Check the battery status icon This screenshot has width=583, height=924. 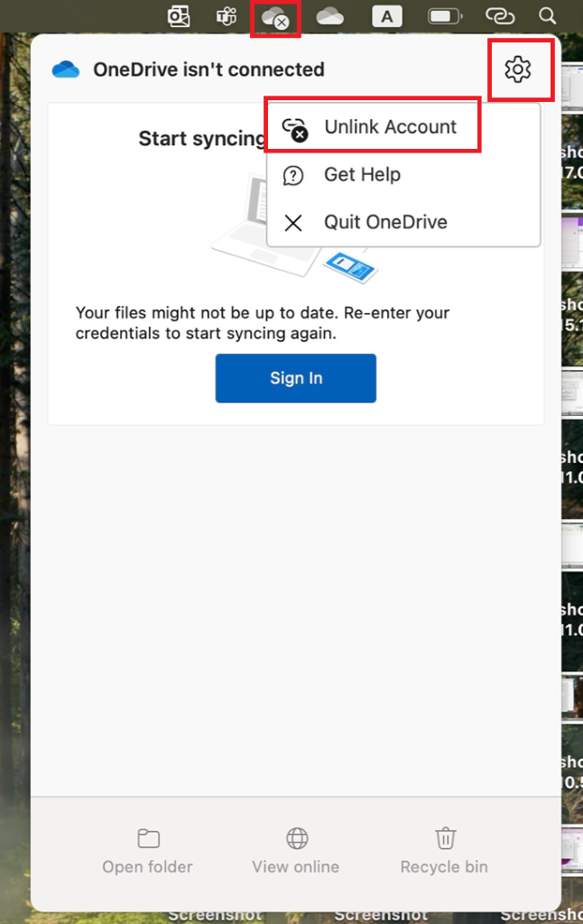[x=441, y=15]
